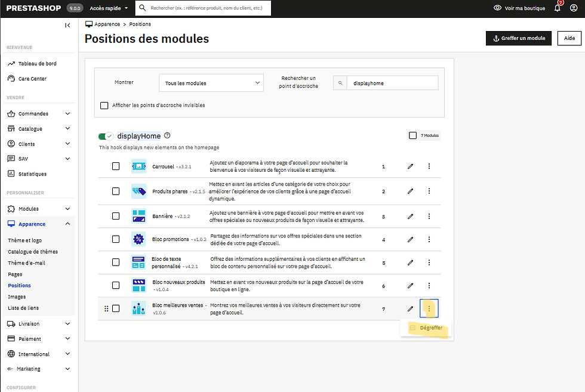Click the Bloc de texte personnalisé icon

[x=138, y=263]
